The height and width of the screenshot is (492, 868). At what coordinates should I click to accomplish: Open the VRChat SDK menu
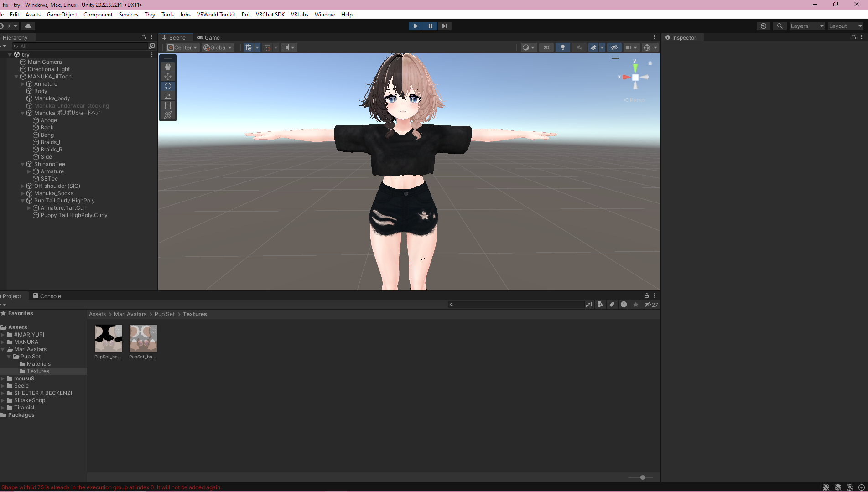click(270, 15)
